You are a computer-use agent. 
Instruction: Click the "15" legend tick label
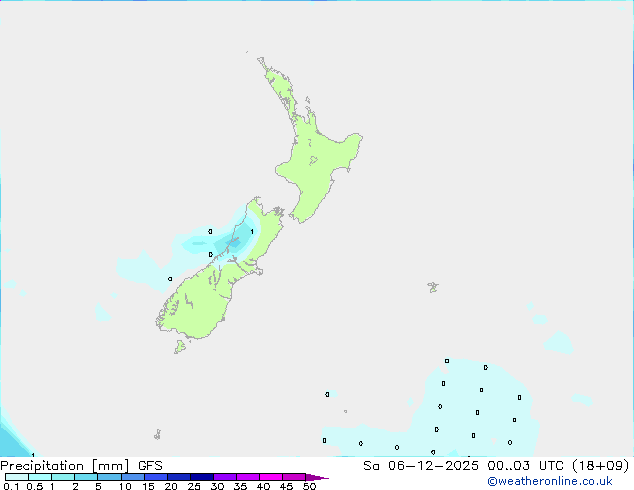tap(148, 486)
